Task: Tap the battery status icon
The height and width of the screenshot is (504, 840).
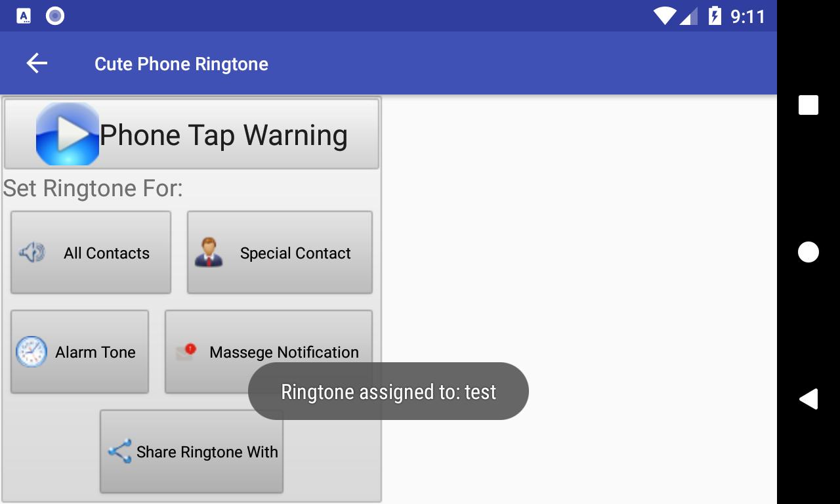Action: click(715, 16)
